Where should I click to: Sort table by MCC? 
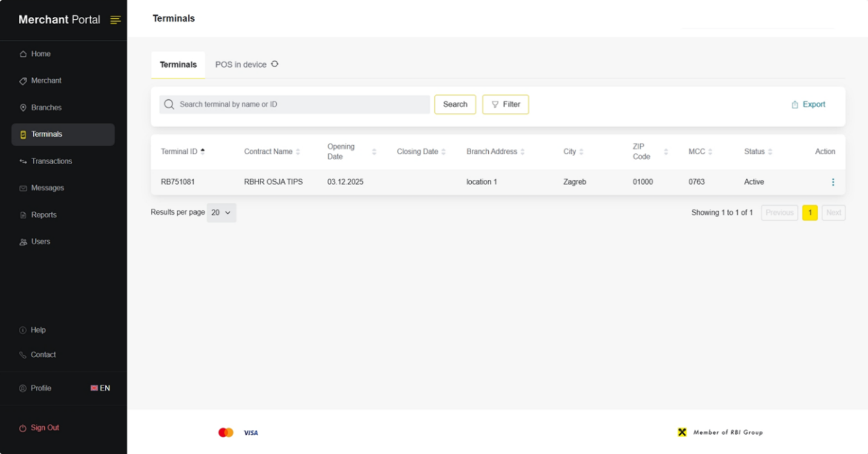tap(710, 152)
